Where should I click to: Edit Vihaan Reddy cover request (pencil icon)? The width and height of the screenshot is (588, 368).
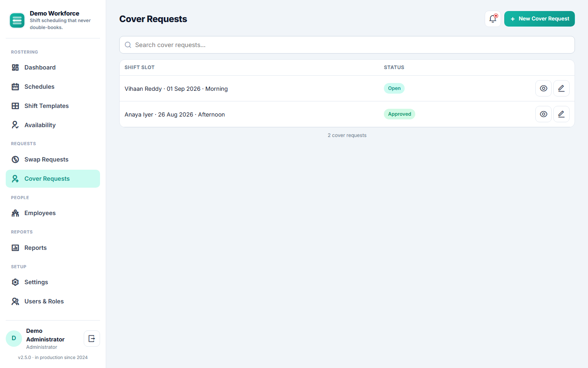(x=561, y=88)
